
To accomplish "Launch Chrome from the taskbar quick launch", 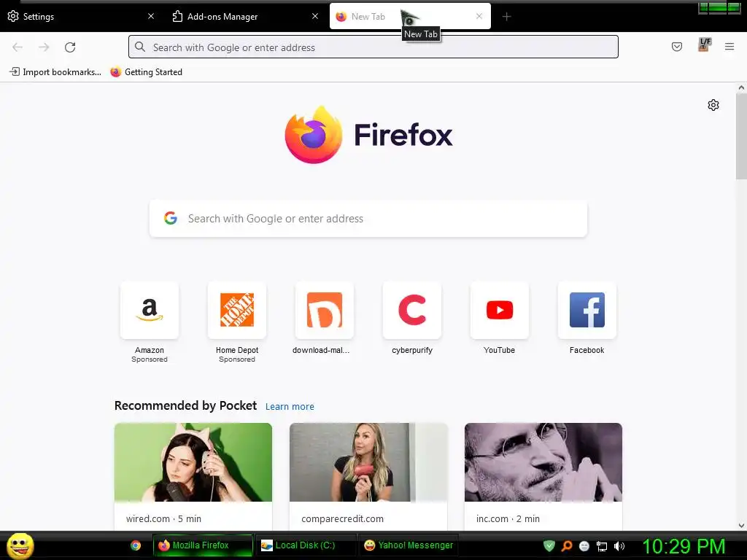I will click(x=136, y=545).
